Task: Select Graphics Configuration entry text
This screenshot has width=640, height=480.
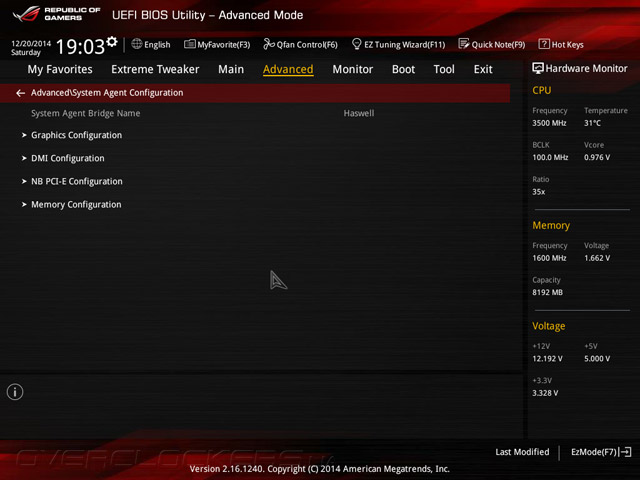Action: pos(77,135)
